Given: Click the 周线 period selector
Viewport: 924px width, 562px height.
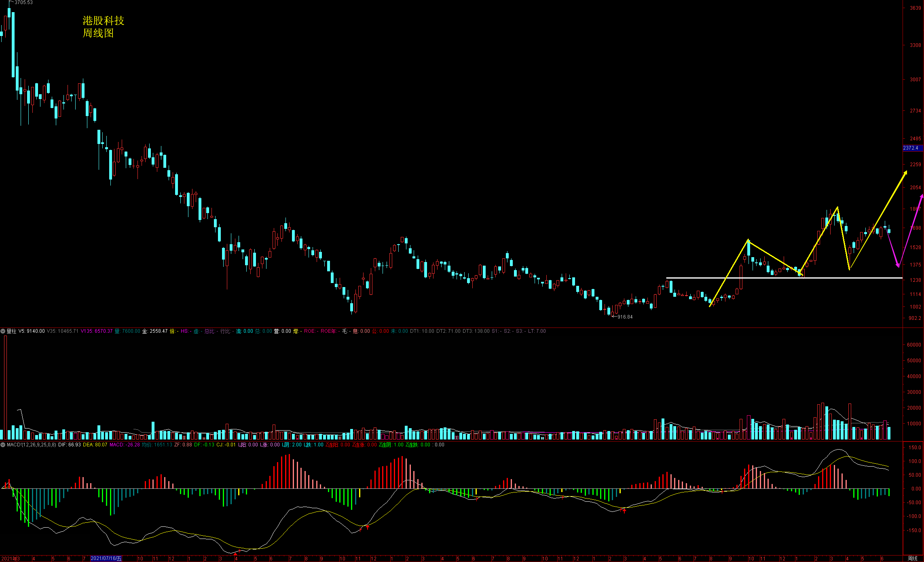Looking at the screenshot, I should click(912, 558).
